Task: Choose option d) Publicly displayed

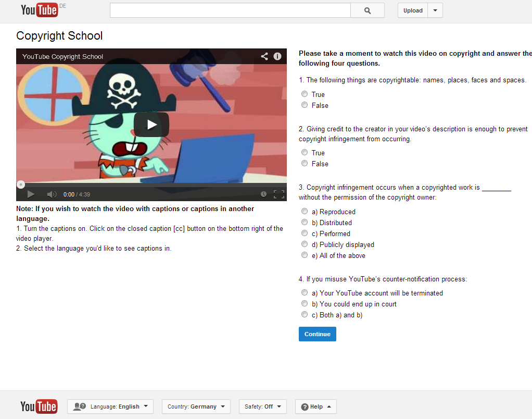Action: [305, 244]
